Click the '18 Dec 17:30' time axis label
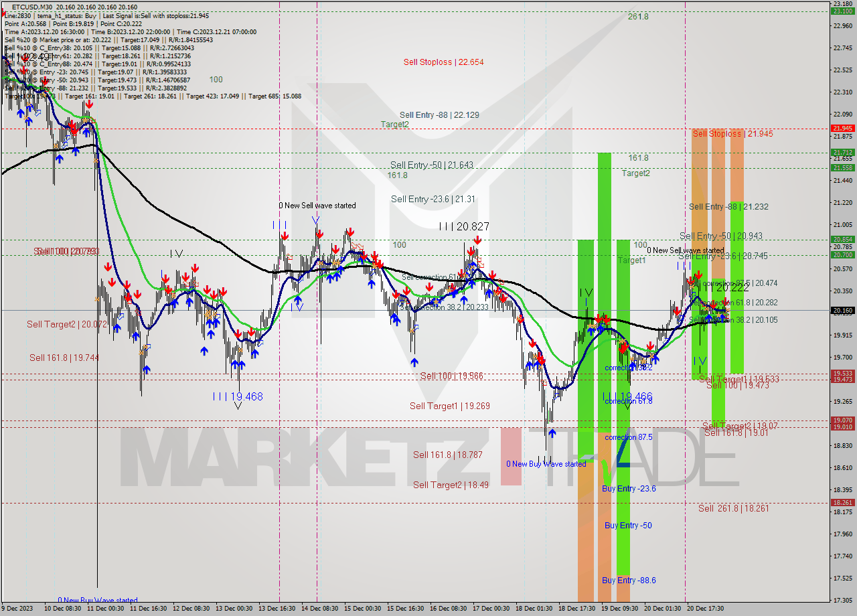This screenshot has width=857, height=616. (577, 608)
